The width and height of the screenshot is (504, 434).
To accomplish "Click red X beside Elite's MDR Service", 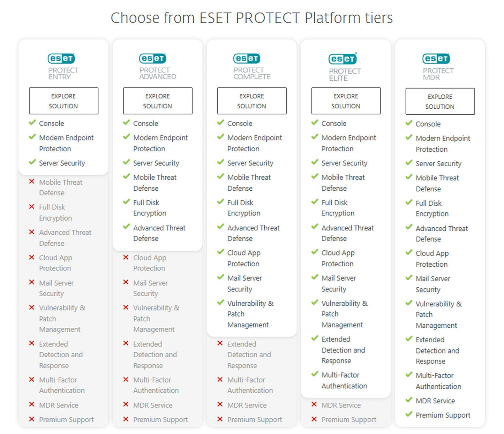I will click(314, 404).
